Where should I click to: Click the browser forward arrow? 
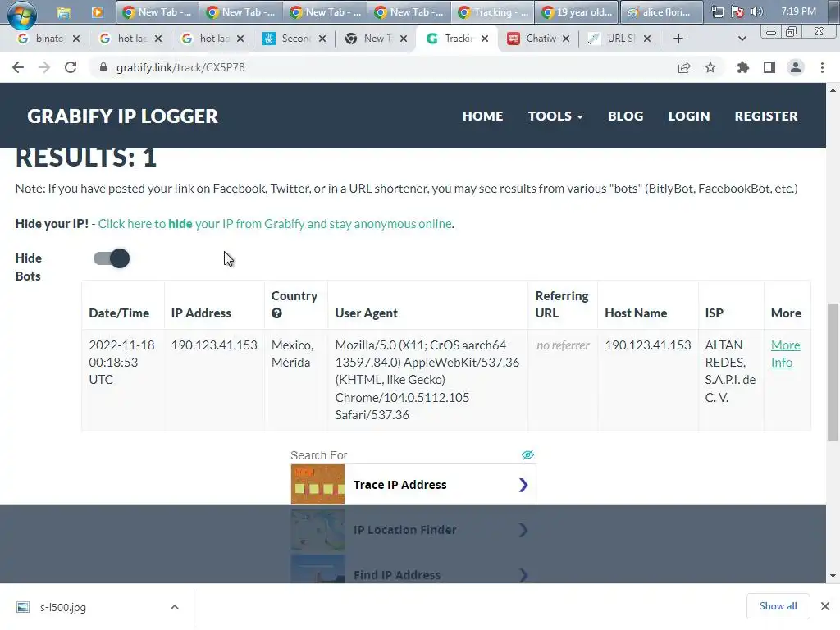coord(44,67)
